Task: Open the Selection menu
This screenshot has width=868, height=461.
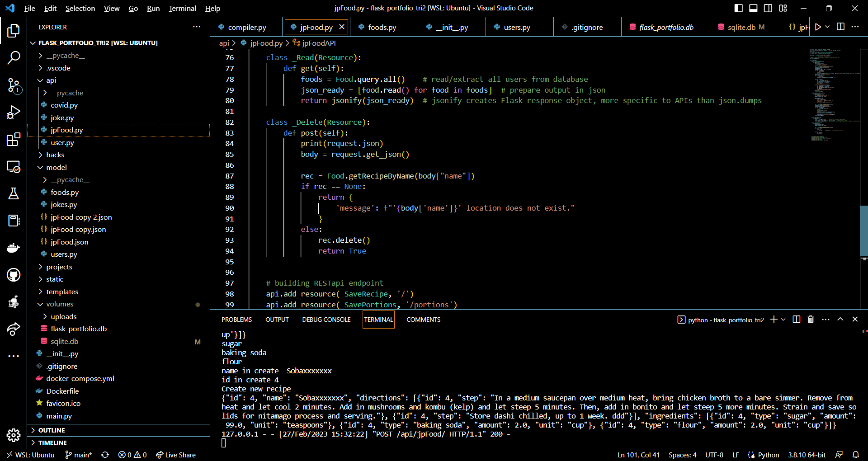Action: (80, 8)
